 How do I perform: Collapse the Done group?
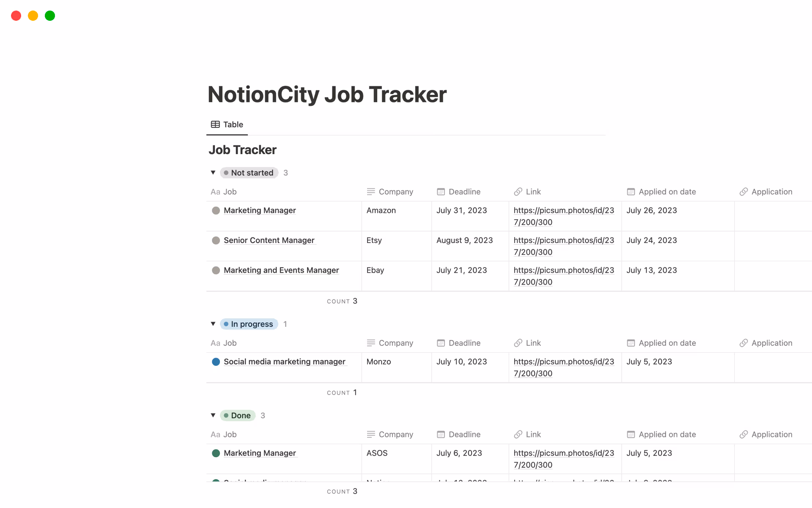coord(213,415)
